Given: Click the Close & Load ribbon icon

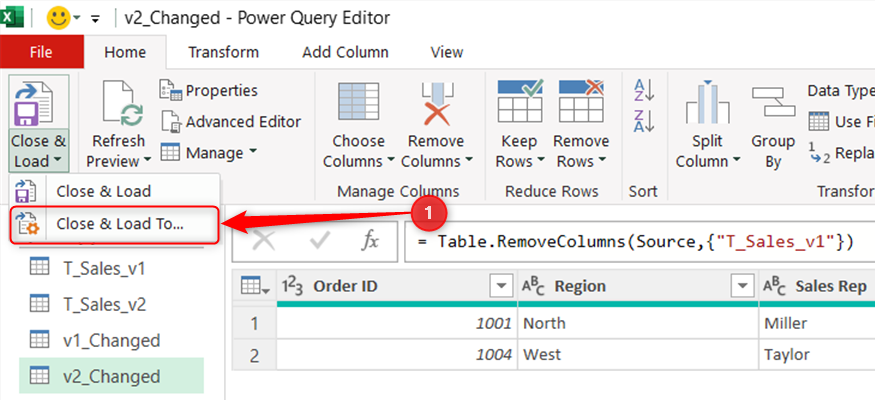Looking at the screenshot, I should (x=33, y=103).
